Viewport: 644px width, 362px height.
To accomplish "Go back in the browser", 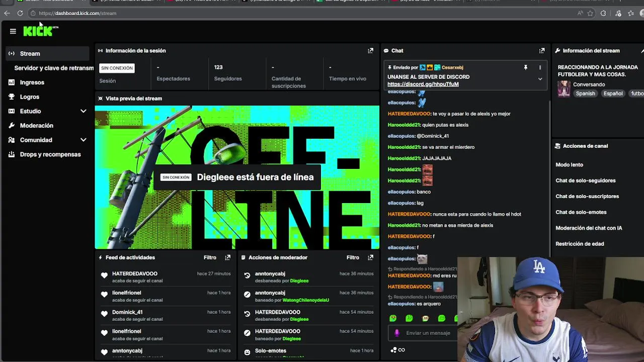I will click(x=7, y=13).
